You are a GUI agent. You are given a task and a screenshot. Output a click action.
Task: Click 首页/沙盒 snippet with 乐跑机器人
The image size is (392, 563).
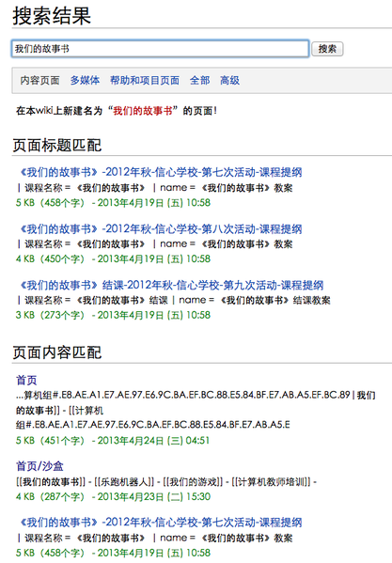pos(166,481)
